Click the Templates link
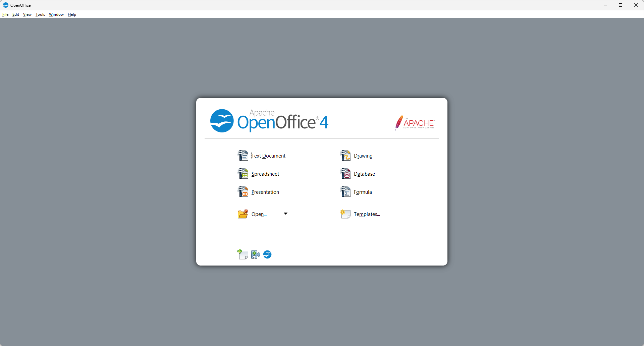Viewport: 644px width, 346px height. point(367,214)
